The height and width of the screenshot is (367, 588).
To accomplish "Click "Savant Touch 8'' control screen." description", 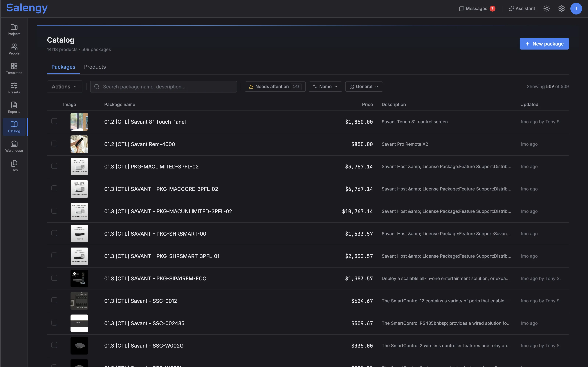I will 415,122.
